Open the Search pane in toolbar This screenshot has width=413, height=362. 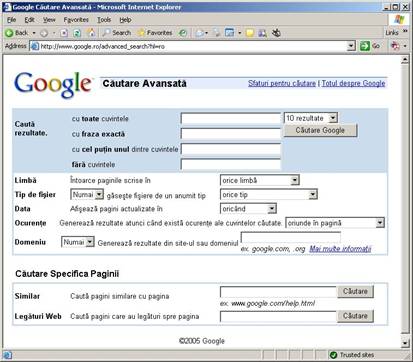pyautogui.click(x=117, y=33)
